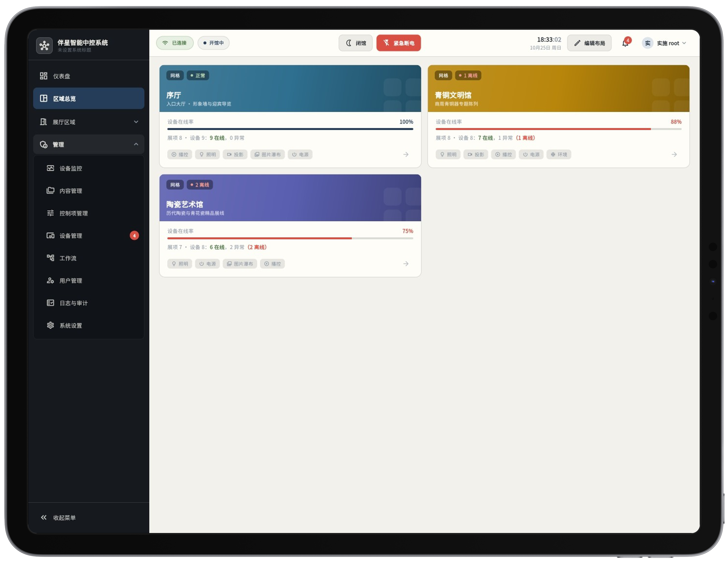Click the system logo icon in sidebar header
The image size is (728, 563).
[x=44, y=45]
